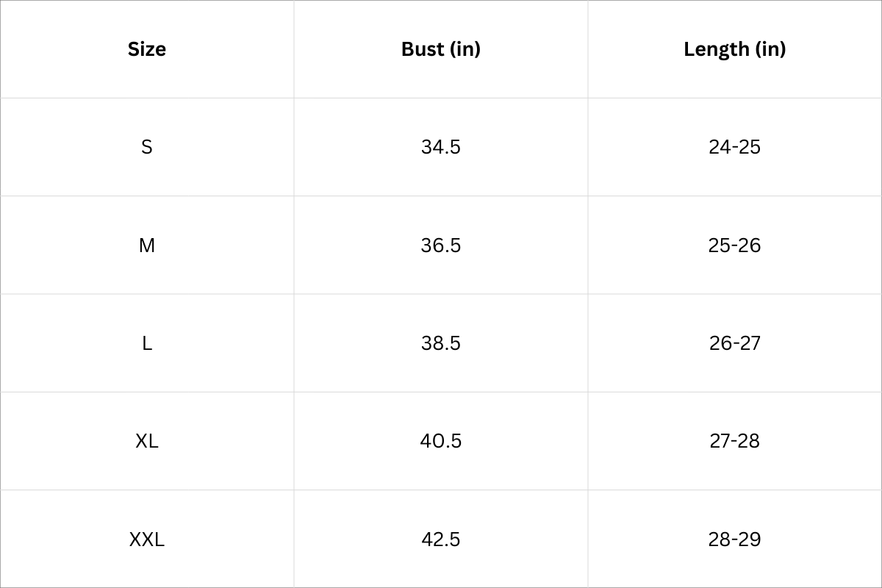Click the 25-26 length value
The image size is (882, 588).
[x=735, y=245]
